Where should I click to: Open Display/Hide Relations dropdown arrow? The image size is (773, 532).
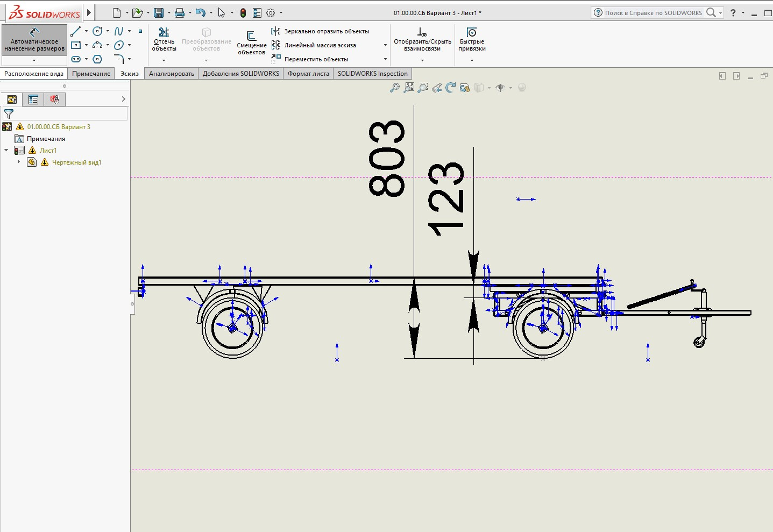[x=422, y=60]
